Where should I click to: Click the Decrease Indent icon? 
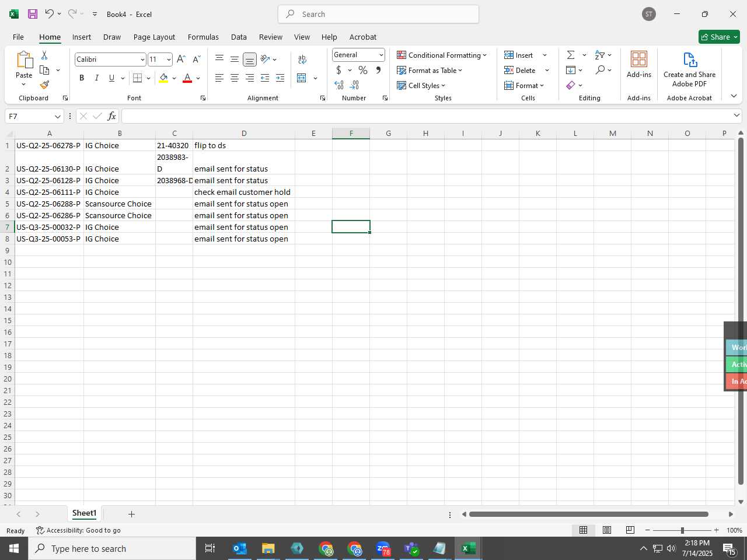pyautogui.click(x=265, y=78)
